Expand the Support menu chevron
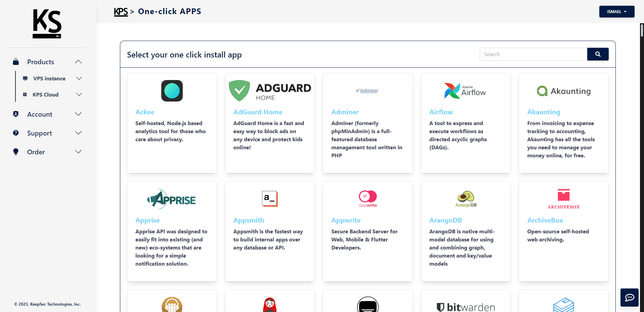The height and width of the screenshot is (312, 644). click(x=78, y=133)
